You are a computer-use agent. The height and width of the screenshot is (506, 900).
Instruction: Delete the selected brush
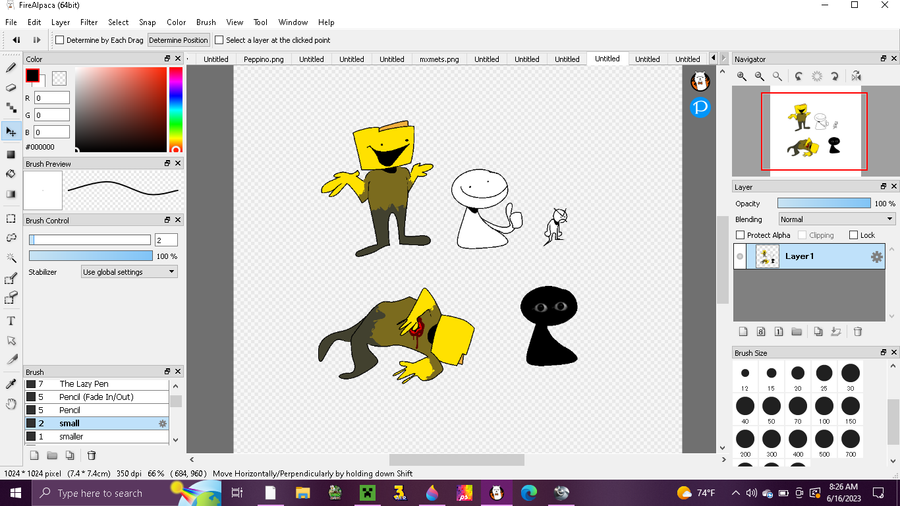[x=91, y=456]
